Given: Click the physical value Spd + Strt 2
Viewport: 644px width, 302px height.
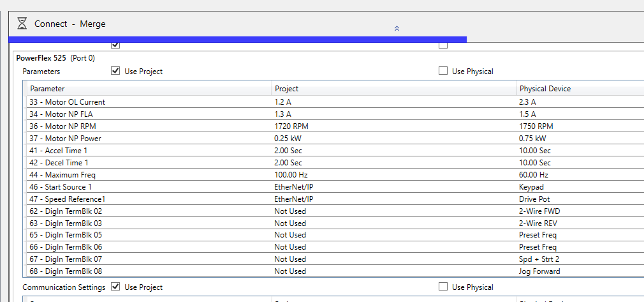Looking at the screenshot, I should tap(539, 259).
